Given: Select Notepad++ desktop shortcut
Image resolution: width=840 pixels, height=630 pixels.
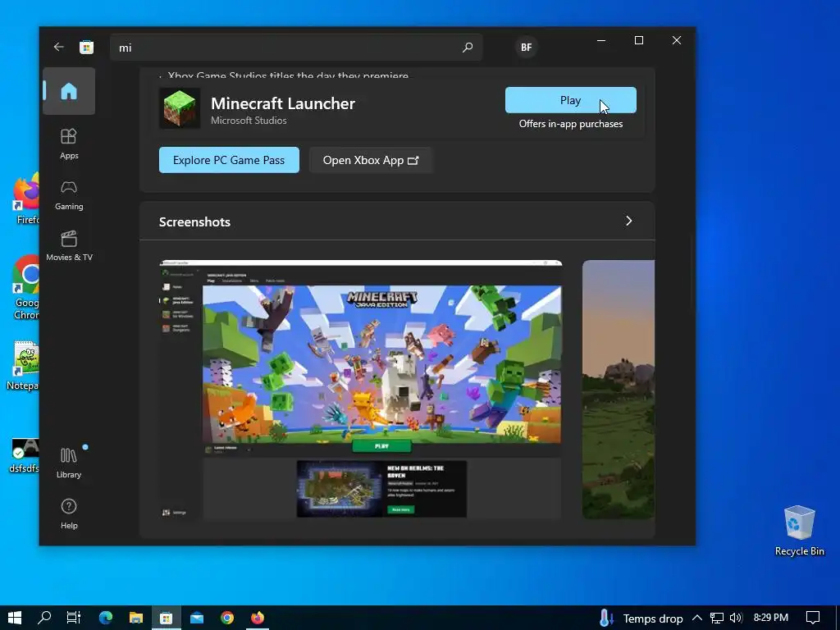Looking at the screenshot, I should click(x=22, y=366).
